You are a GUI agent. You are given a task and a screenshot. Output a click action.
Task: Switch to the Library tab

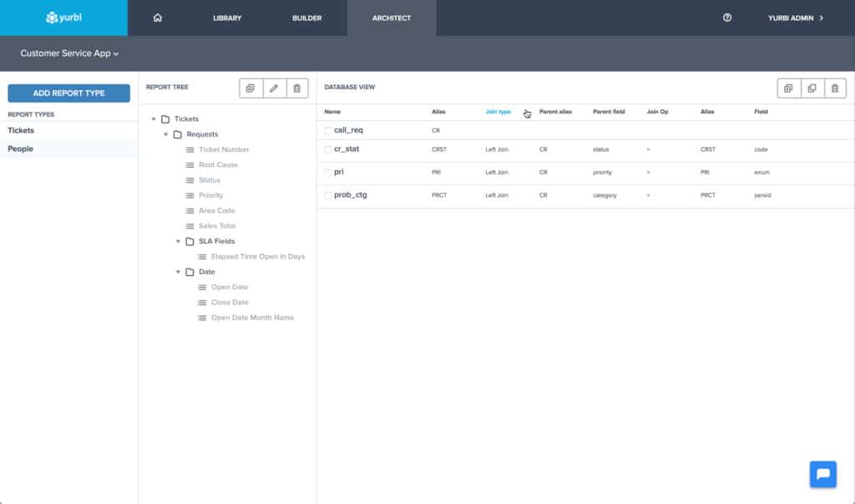[227, 18]
